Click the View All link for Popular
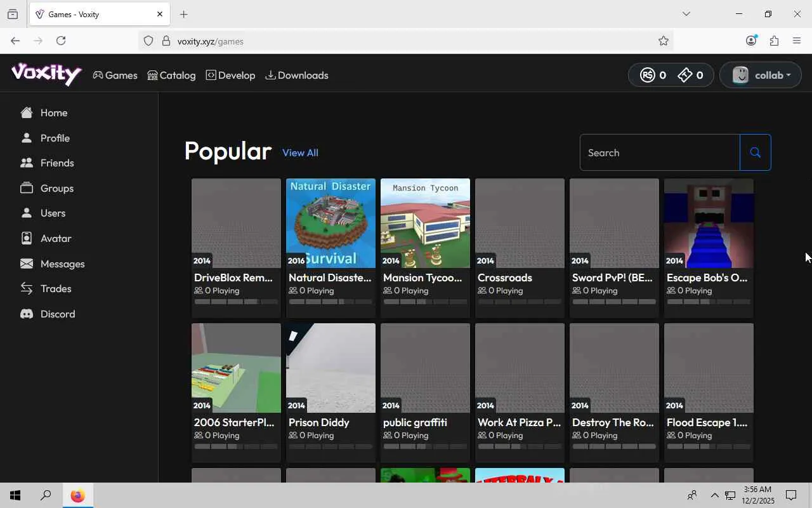 point(300,153)
